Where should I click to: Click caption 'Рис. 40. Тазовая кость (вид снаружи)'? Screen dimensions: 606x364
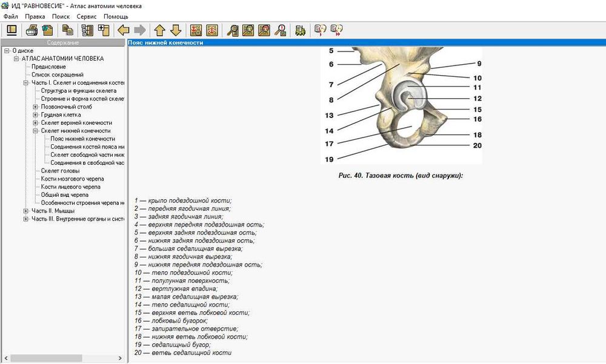pyautogui.click(x=401, y=176)
